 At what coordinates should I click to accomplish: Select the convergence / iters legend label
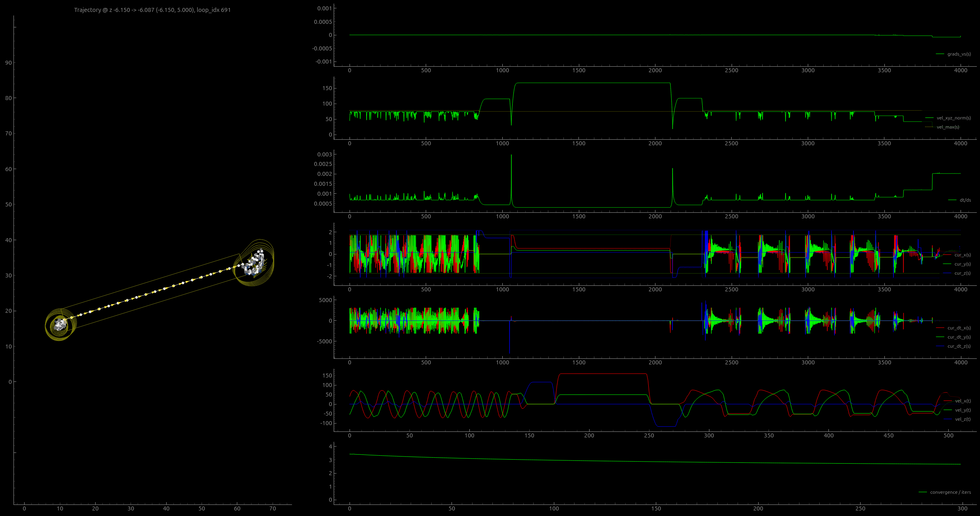click(x=950, y=492)
